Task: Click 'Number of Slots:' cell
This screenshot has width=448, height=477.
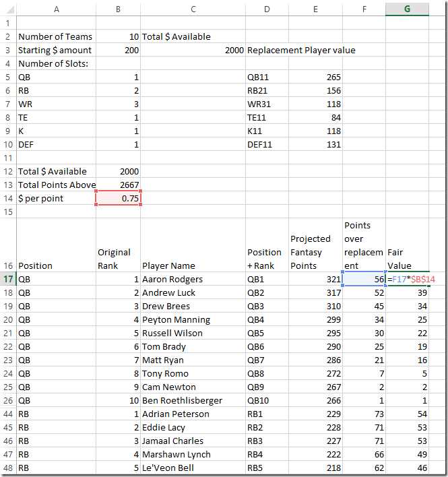Action: tap(57, 63)
